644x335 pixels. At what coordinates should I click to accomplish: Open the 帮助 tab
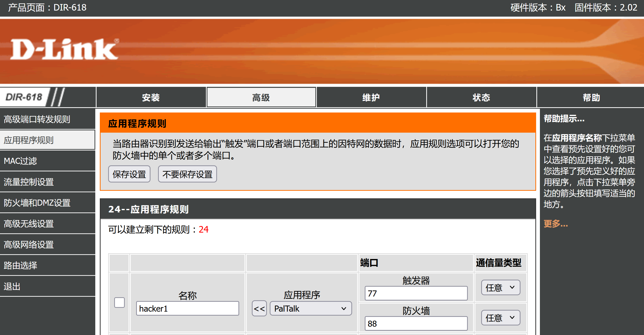591,97
